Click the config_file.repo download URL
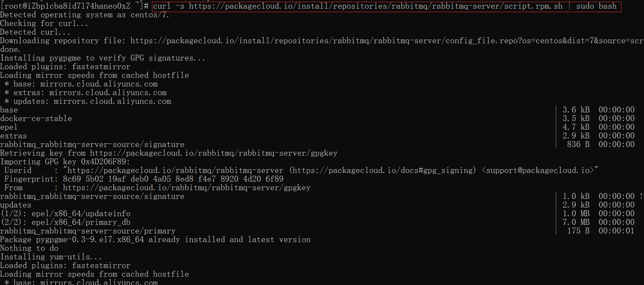This screenshot has height=285, width=644. pyautogui.click(x=387, y=41)
